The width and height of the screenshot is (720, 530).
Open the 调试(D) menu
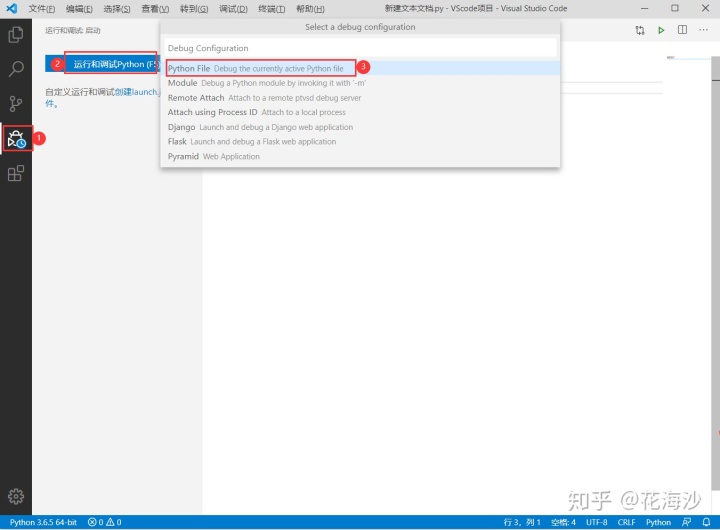coord(233,9)
